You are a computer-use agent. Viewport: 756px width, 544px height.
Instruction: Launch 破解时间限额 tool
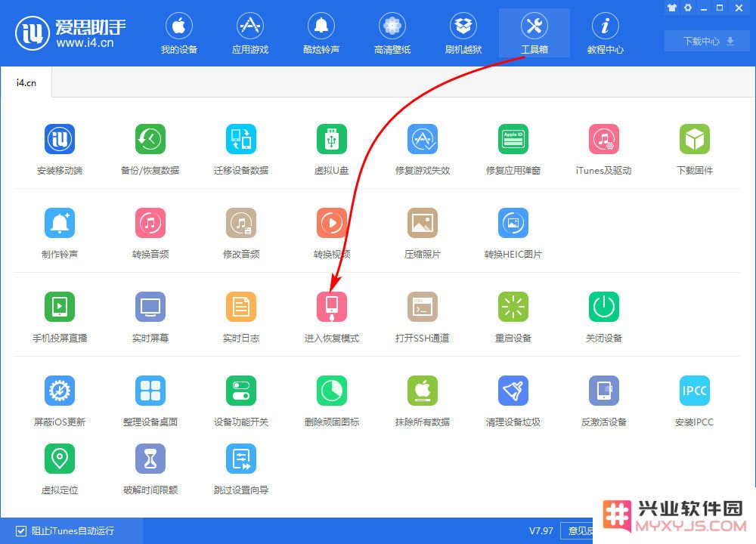150,459
